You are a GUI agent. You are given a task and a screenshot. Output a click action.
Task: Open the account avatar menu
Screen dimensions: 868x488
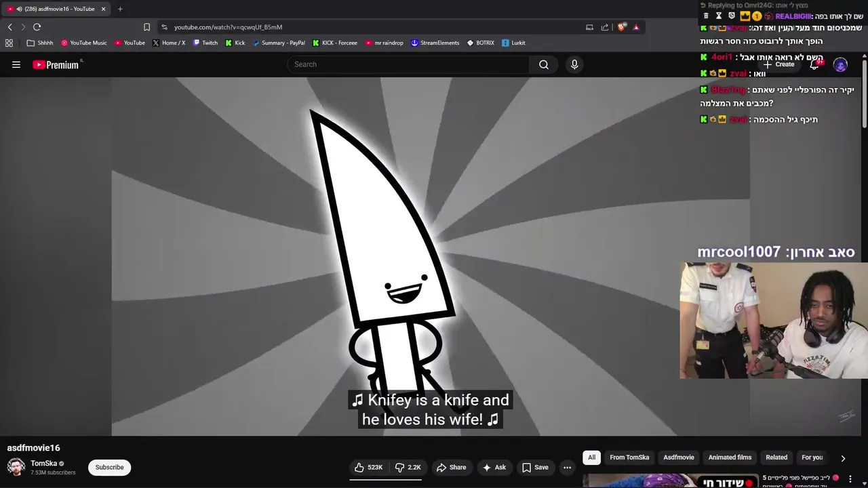pyautogui.click(x=840, y=64)
